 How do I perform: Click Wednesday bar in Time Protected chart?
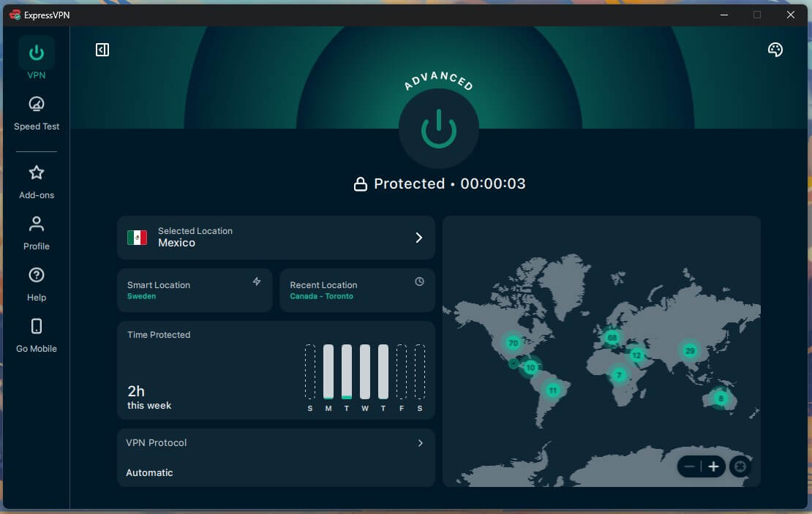pos(365,371)
